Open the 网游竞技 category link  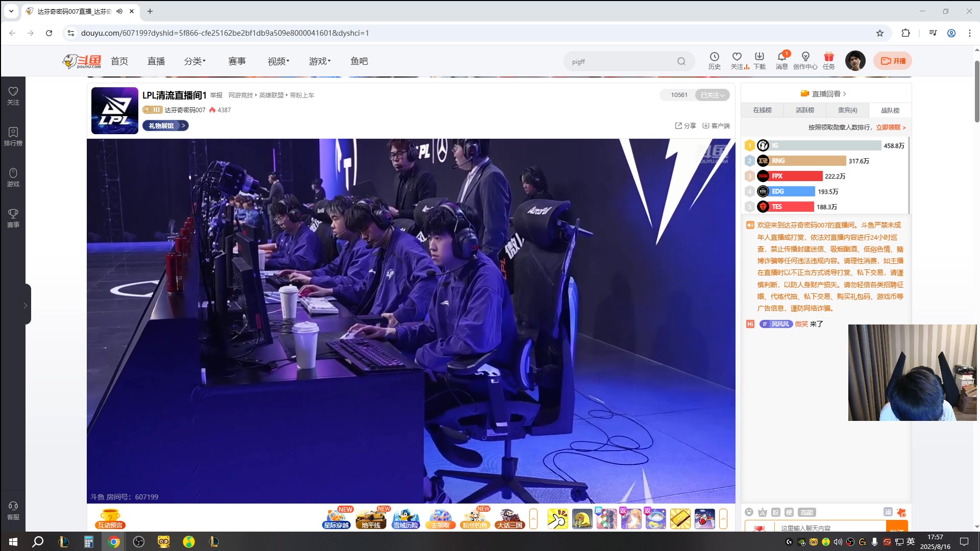click(240, 95)
